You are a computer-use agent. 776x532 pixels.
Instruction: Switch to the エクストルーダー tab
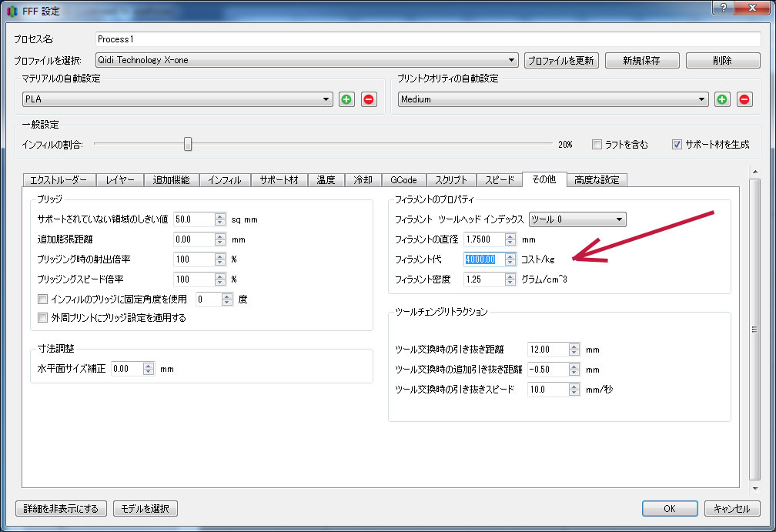click(x=59, y=180)
